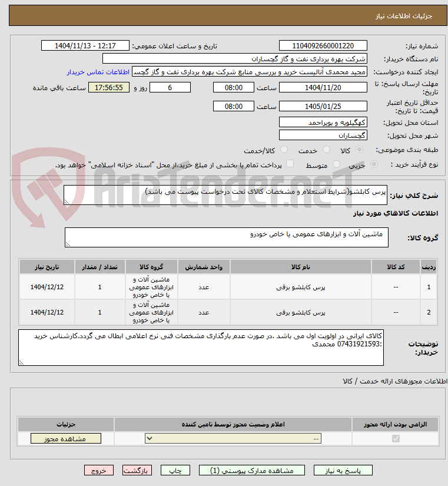This screenshot has width=448, height=486.
Task: Click جزئیات اطلاعات نیاز page title
Action: click(x=404, y=16)
